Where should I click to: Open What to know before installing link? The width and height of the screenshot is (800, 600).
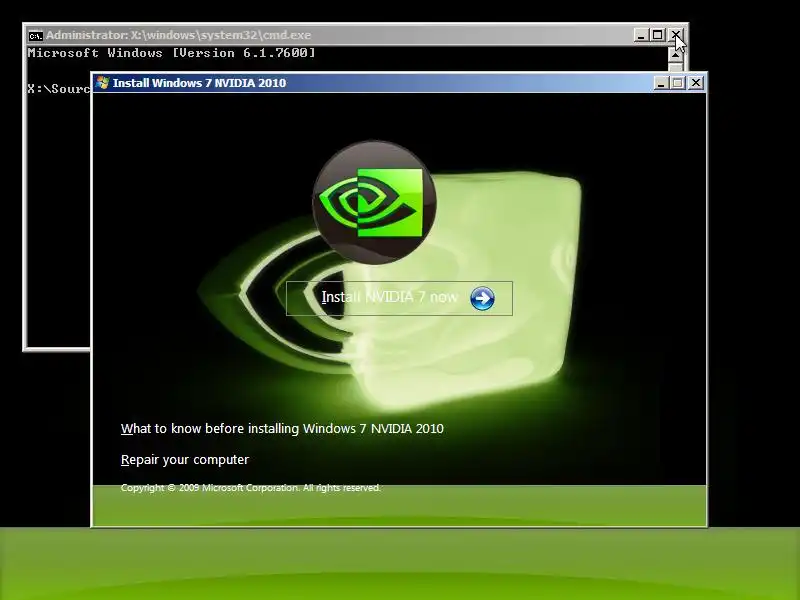tap(282, 429)
